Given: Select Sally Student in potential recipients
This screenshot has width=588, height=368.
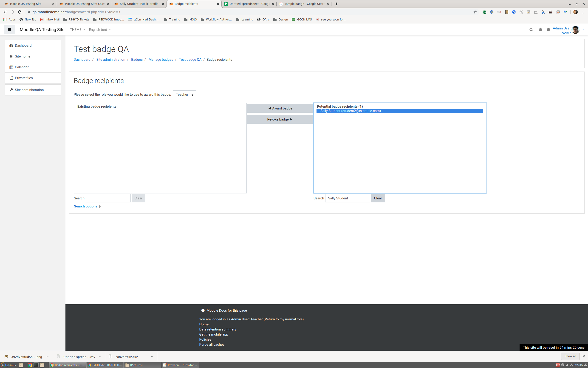Looking at the screenshot, I should 400,111.
